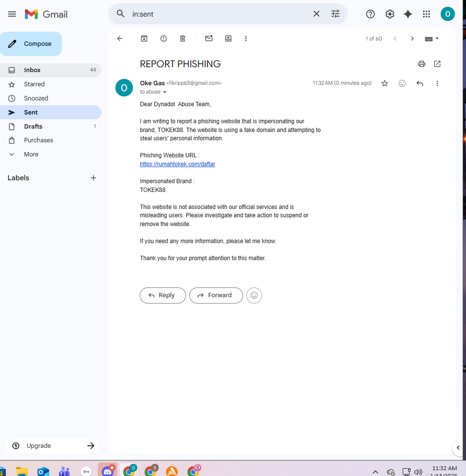Click the sender name Oke Gas
Viewport: 466px width, 476px height.
[152, 83]
